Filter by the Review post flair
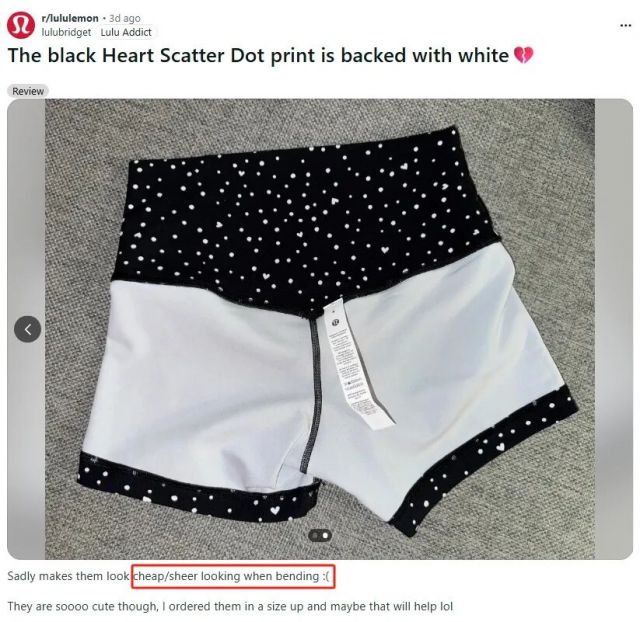640x622 pixels. pyautogui.click(x=28, y=91)
